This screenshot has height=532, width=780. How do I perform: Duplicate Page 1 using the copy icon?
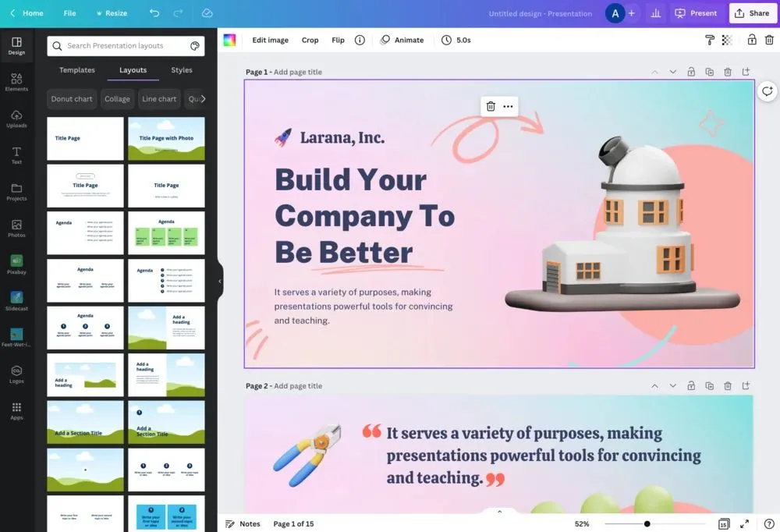point(709,71)
